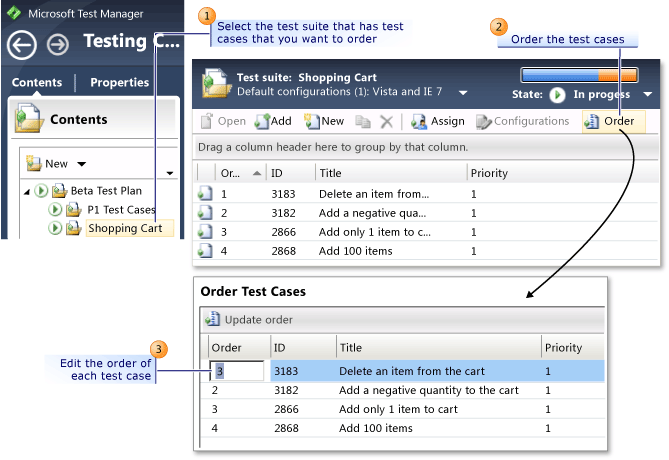Image resolution: width=669 pixels, height=460 pixels.
Task: Click the test case icon for row 3182
Action: (x=205, y=212)
